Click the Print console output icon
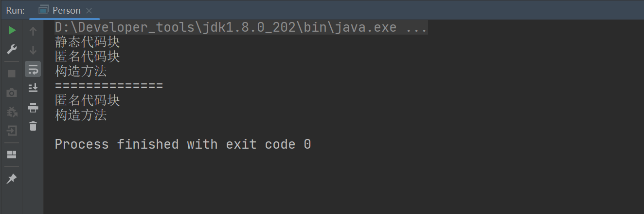644x214 pixels. 33,107
